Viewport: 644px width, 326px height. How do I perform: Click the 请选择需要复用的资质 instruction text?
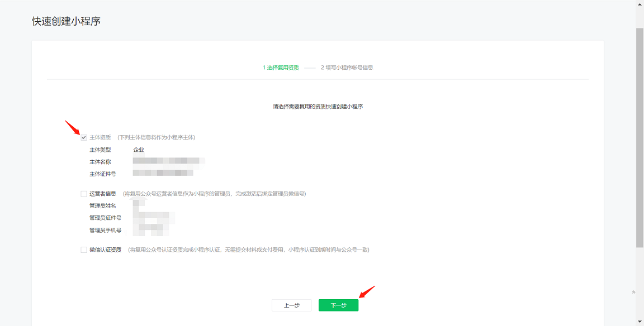[x=318, y=107]
